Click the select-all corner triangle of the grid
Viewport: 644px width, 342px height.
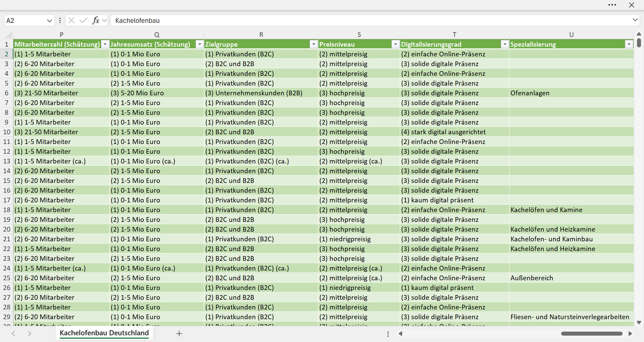coord(8,35)
